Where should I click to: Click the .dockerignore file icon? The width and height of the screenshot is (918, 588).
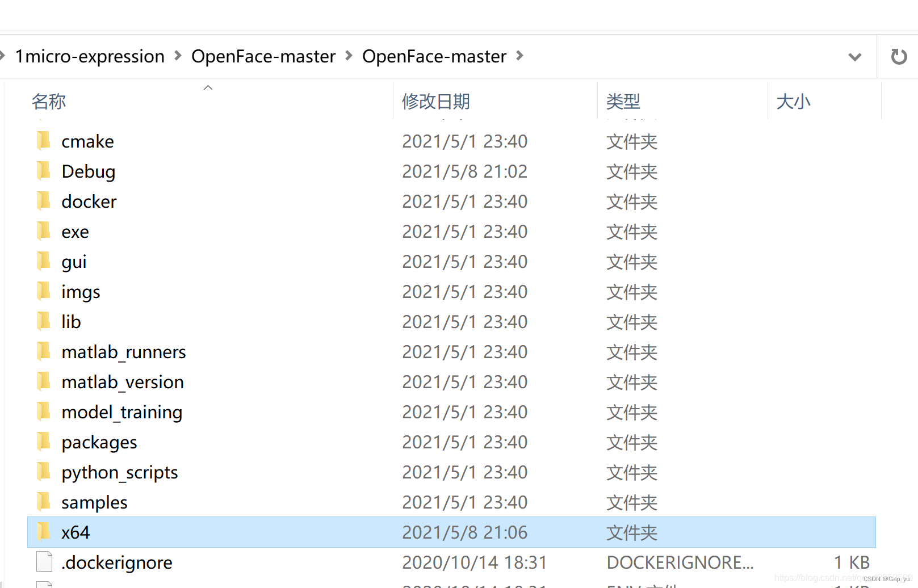pyautogui.click(x=44, y=562)
